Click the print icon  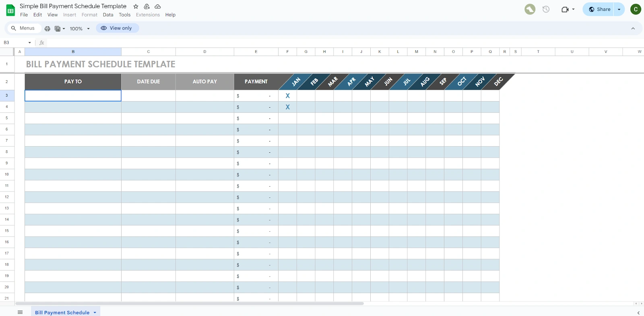47,29
